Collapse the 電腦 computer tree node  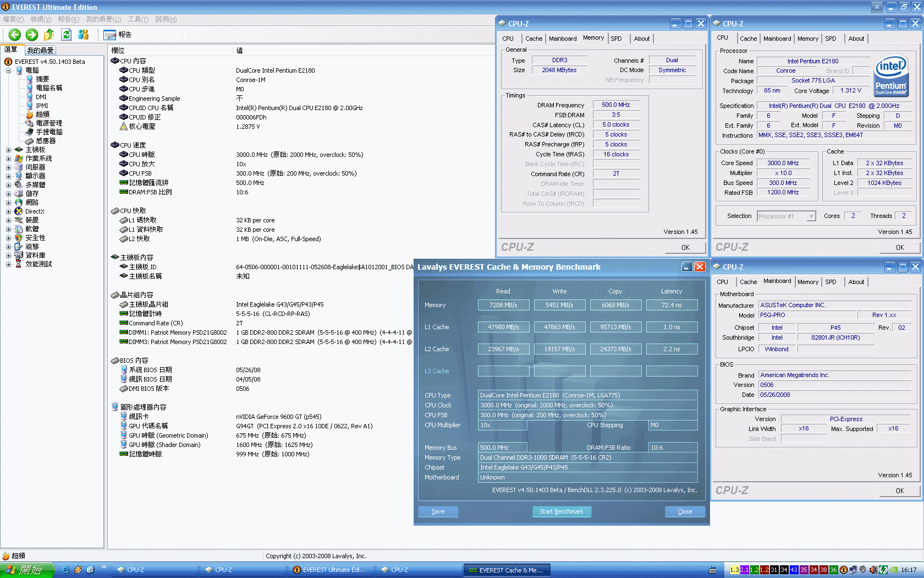[8, 70]
